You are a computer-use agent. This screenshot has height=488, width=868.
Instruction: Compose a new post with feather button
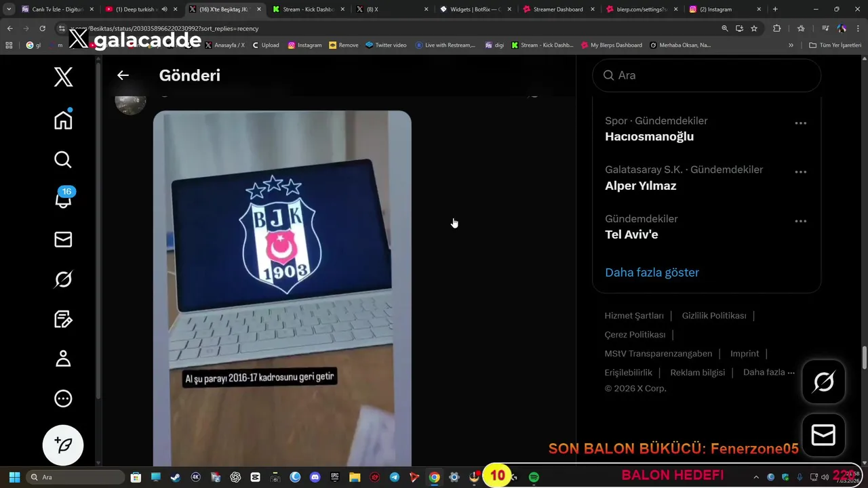coord(63,445)
